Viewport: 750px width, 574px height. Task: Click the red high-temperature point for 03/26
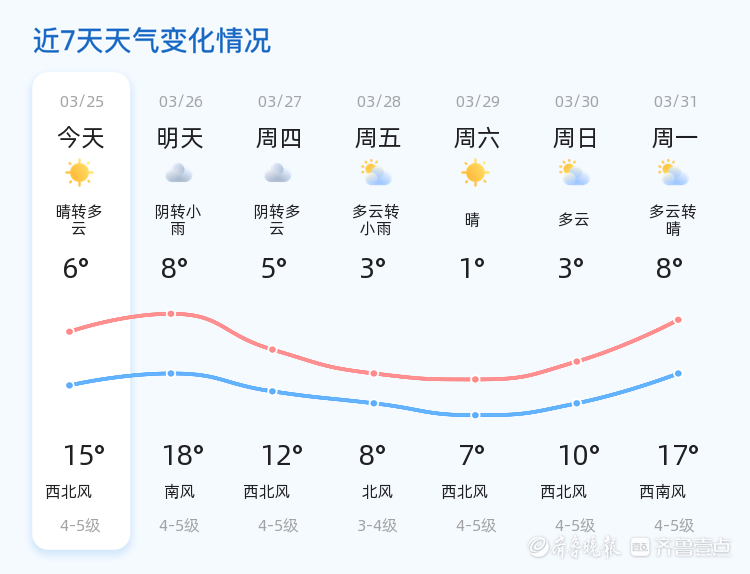pos(171,314)
